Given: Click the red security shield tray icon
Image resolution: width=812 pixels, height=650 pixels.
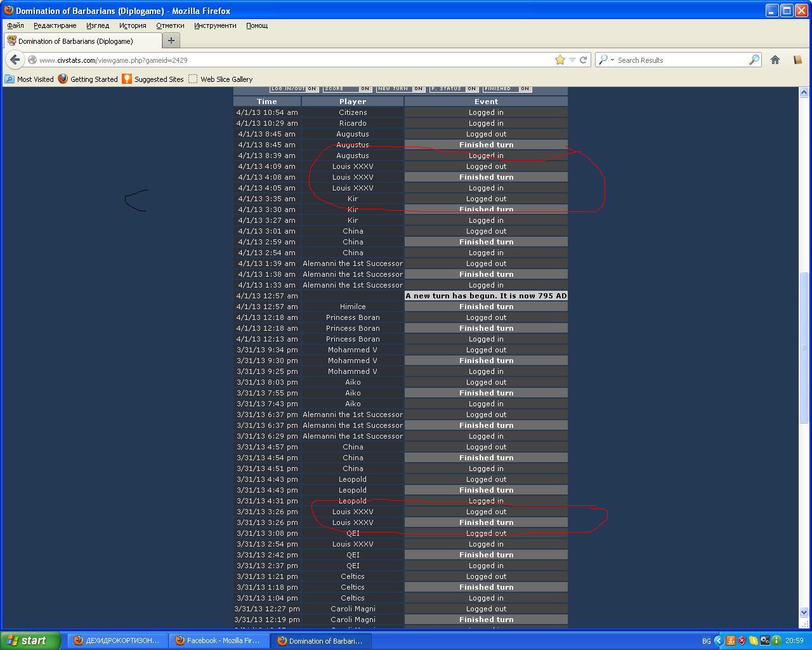Looking at the screenshot, I should (x=742, y=640).
